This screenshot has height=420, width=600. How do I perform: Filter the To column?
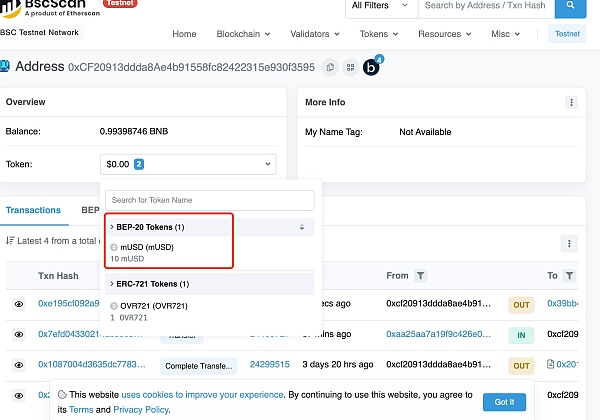[x=569, y=275]
